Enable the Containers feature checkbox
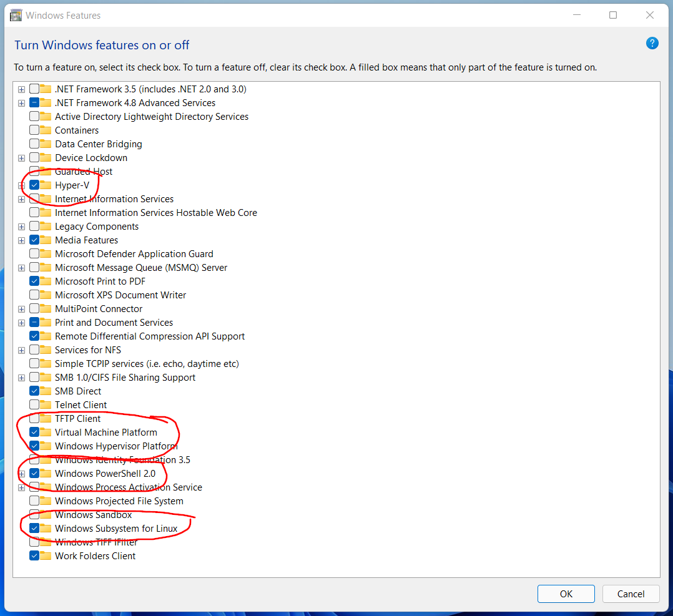 click(34, 130)
